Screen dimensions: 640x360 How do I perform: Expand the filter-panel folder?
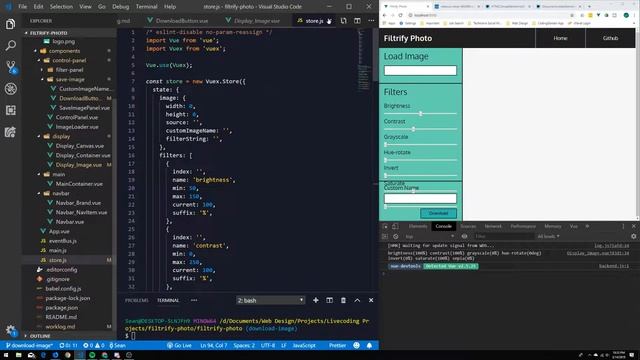tap(69, 70)
